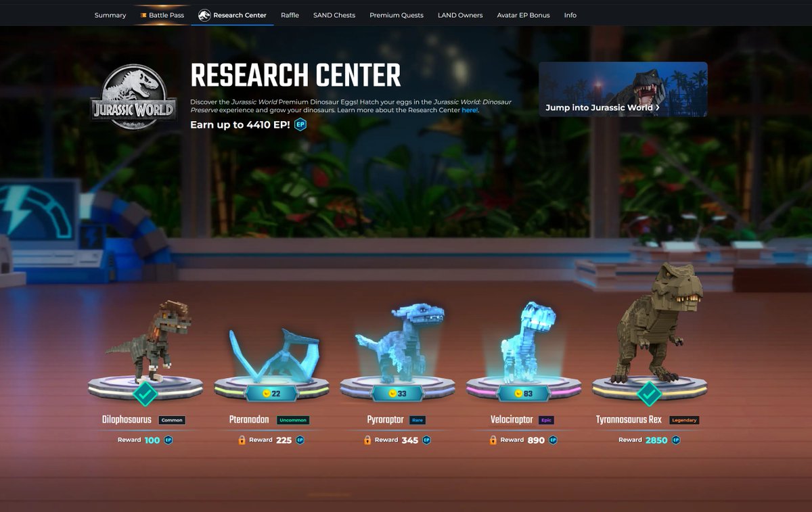This screenshot has height=512, width=812.
Task: Click the lock icon beside the Velociraptor reward
Action: [x=493, y=440]
